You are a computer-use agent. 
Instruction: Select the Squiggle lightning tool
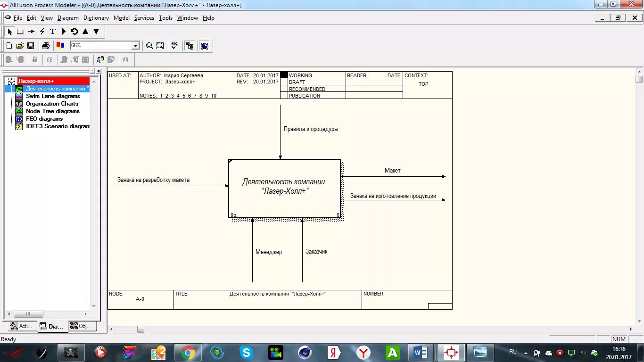pyautogui.click(x=42, y=32)
